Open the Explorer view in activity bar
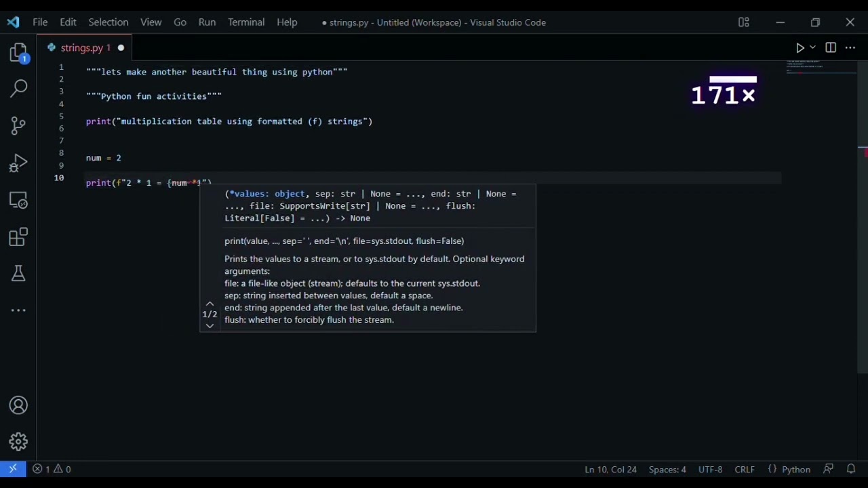This screenshot has height=488, width=868. click(18, 53)
